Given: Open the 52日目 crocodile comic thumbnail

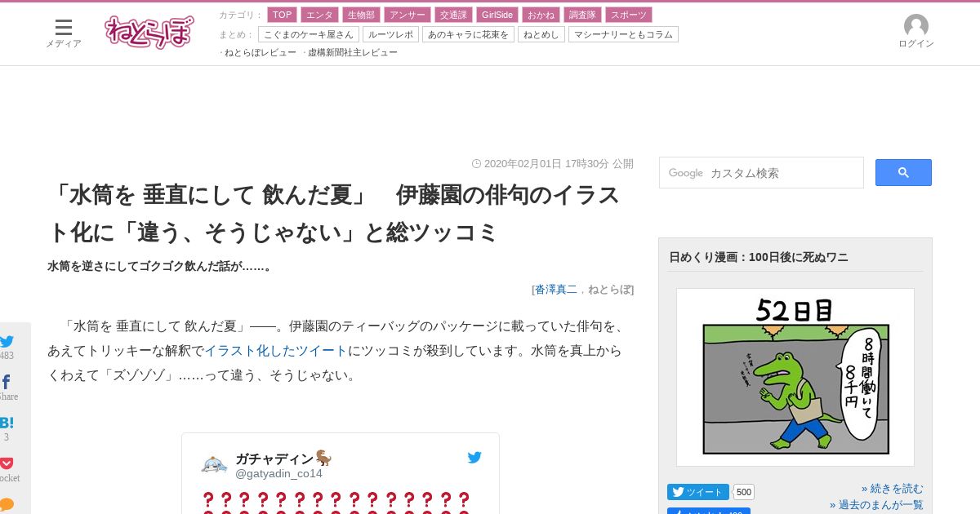Looking at the screenshot, I should point(795,377).
